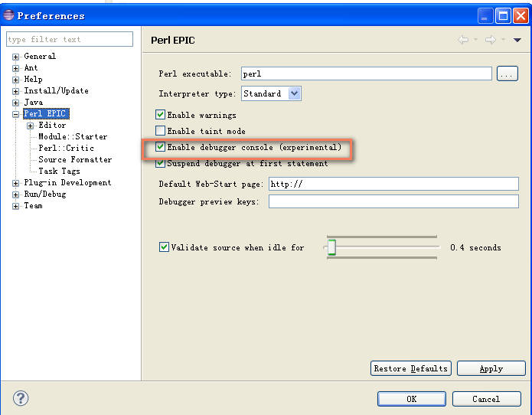Select the Editor tree item
The height and width of the screenshot is (415, 532).
[x=52, y=125]
